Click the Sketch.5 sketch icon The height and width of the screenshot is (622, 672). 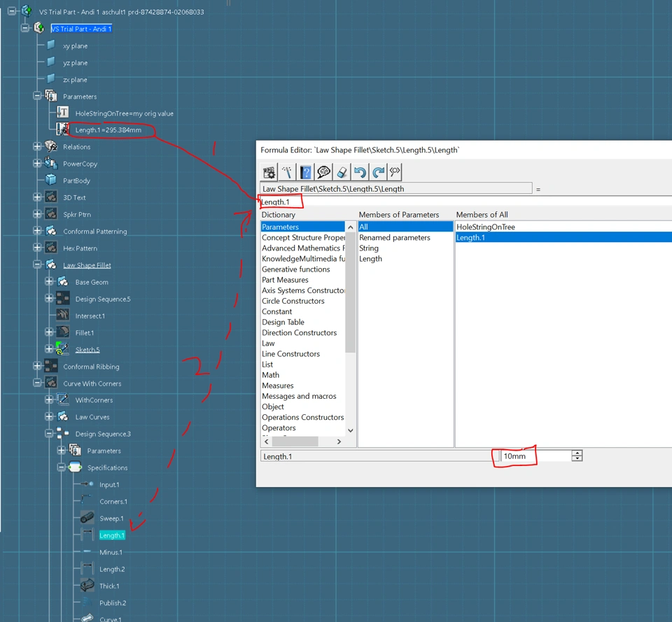click(62, 349)
